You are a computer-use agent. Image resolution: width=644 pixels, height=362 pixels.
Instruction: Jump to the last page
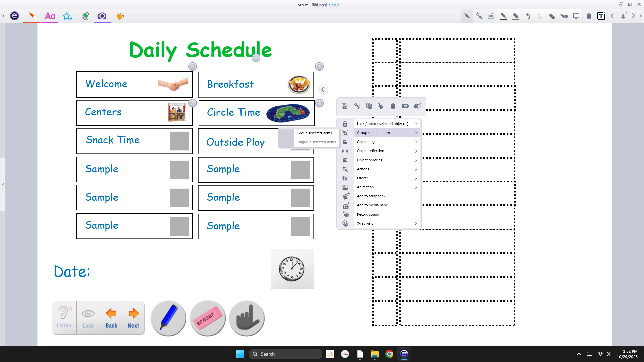pos(641,16)
